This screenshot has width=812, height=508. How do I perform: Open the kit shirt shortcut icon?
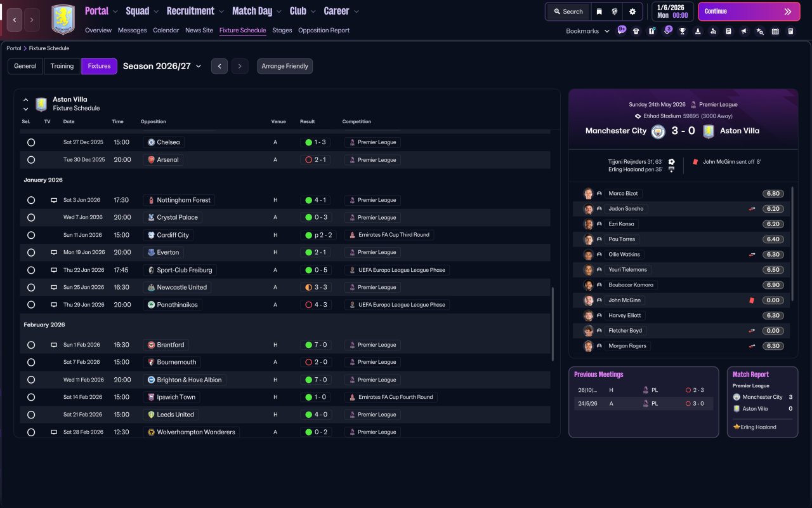(x=636, y=31)
